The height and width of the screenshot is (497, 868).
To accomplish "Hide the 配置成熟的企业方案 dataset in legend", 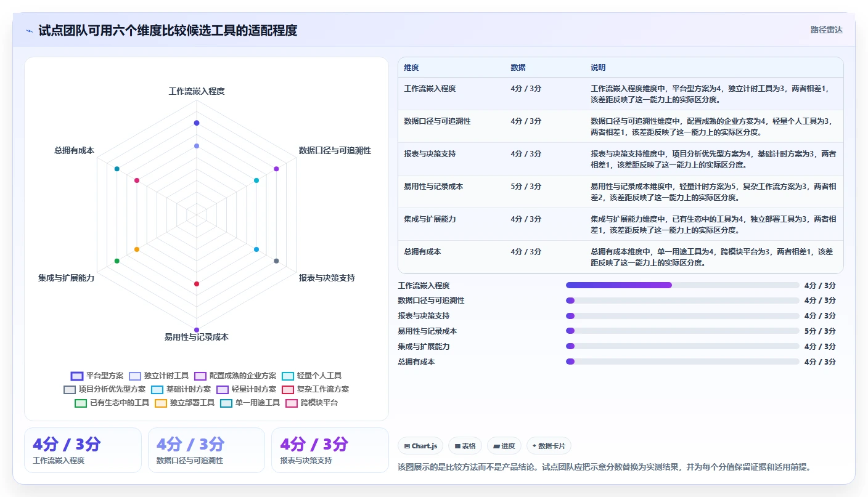I will (x=235, y=376).
